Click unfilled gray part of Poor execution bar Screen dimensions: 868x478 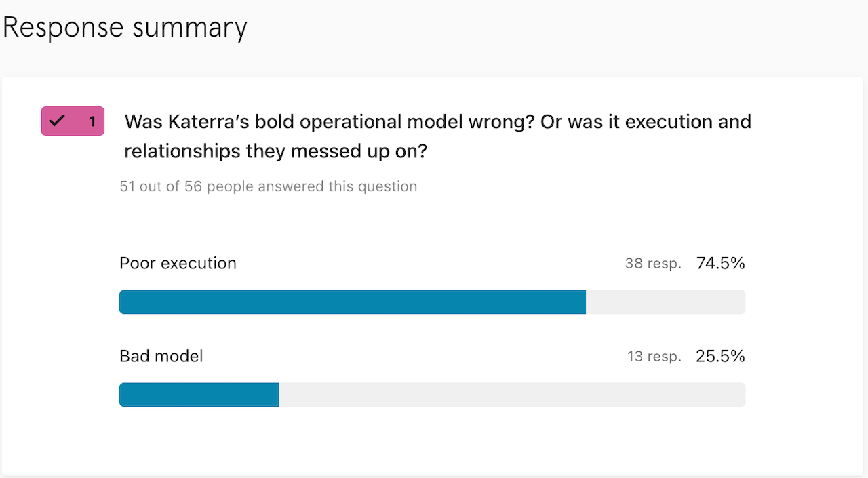tap(666, 302)
